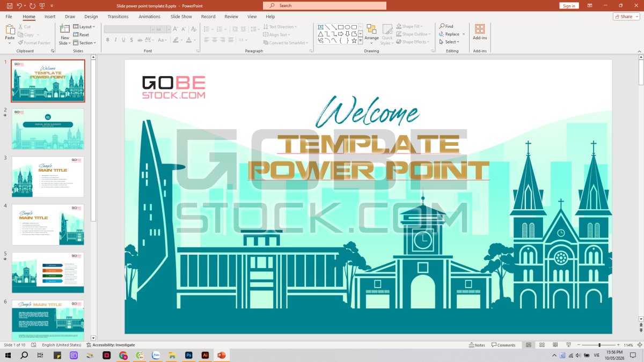Viewport: 644px width, 362px height.
Task: Click the Paste clipboard icon
Action: pyautogui.click(x=10, y=30)
